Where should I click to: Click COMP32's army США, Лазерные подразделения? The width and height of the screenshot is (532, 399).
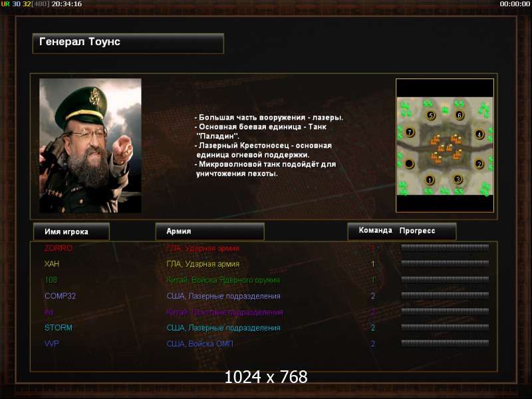223,296
